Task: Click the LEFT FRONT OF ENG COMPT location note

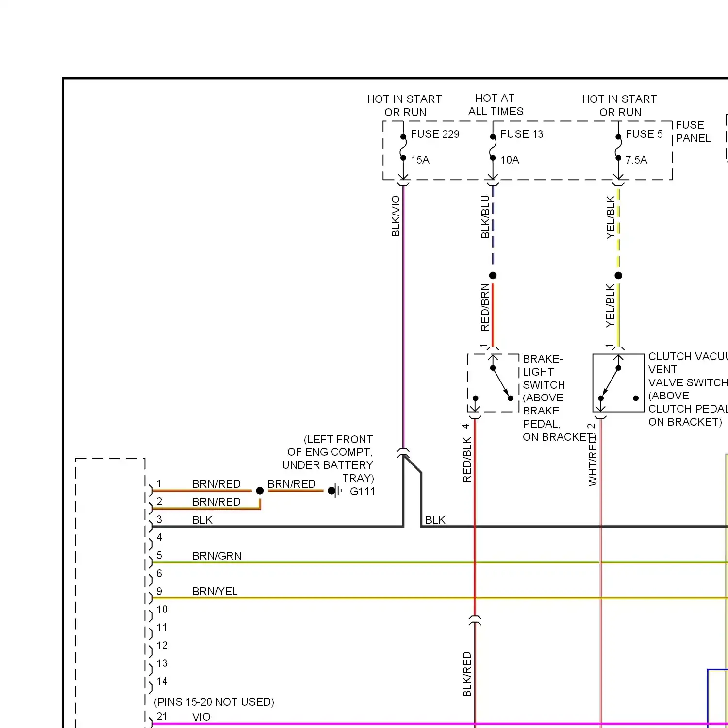Action: [328, 459]
